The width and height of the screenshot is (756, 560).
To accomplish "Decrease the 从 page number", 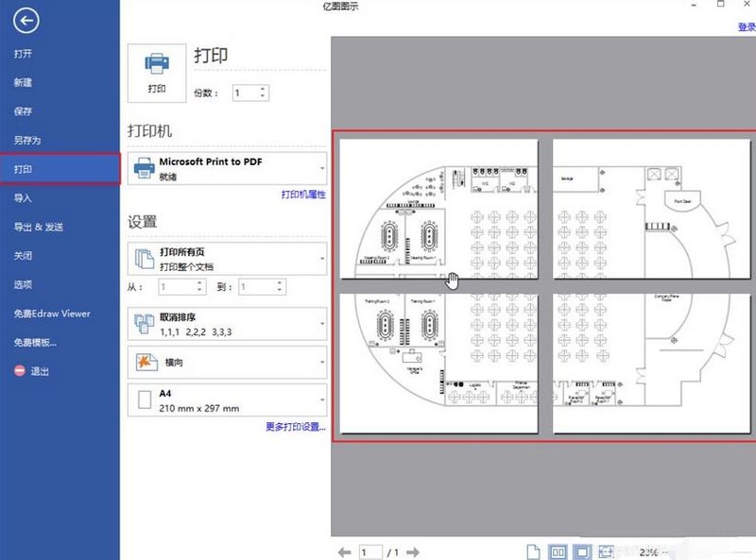I will coord(200,291).
